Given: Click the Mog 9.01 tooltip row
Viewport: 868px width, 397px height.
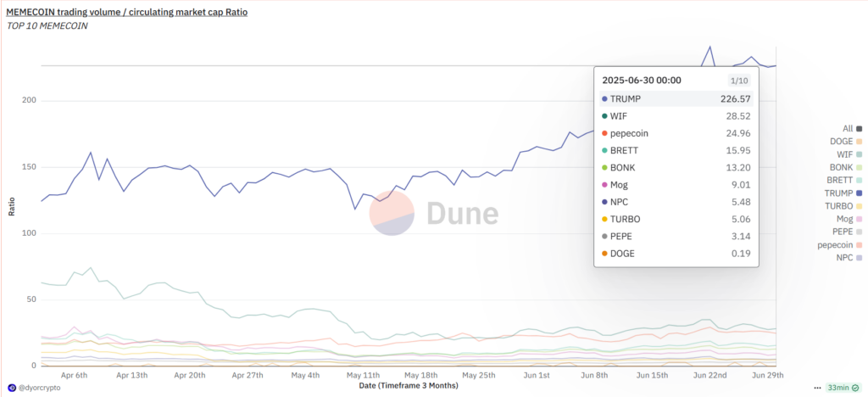Looking at the screenshot, I should 676,184.
